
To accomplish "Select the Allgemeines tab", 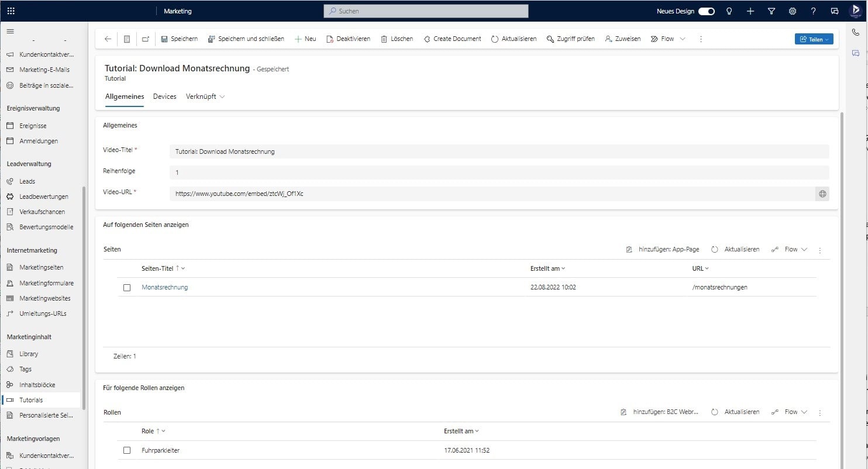I will tap(124, 96).
